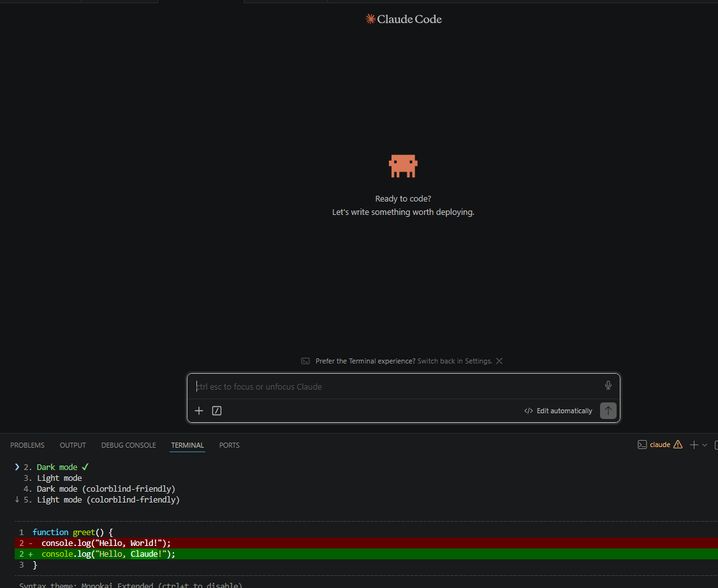Screen dimensions: 718x588
Task: Click the Claude Code logo header
Action: 404,18
